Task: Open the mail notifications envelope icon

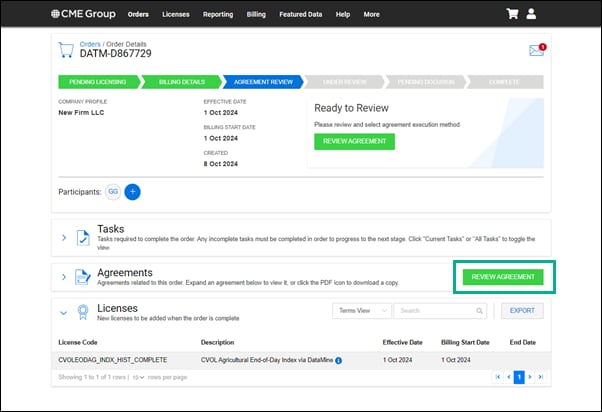Action: tap(536, 50)
